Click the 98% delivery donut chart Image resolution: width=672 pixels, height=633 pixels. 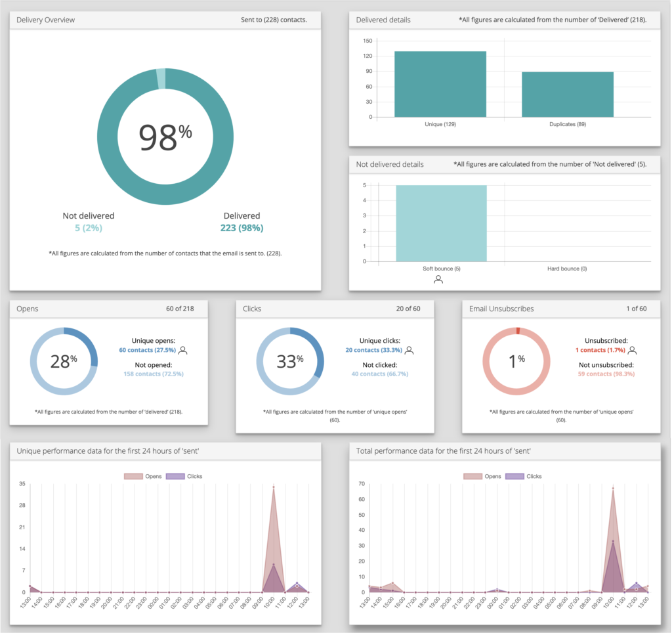(165, 137)
